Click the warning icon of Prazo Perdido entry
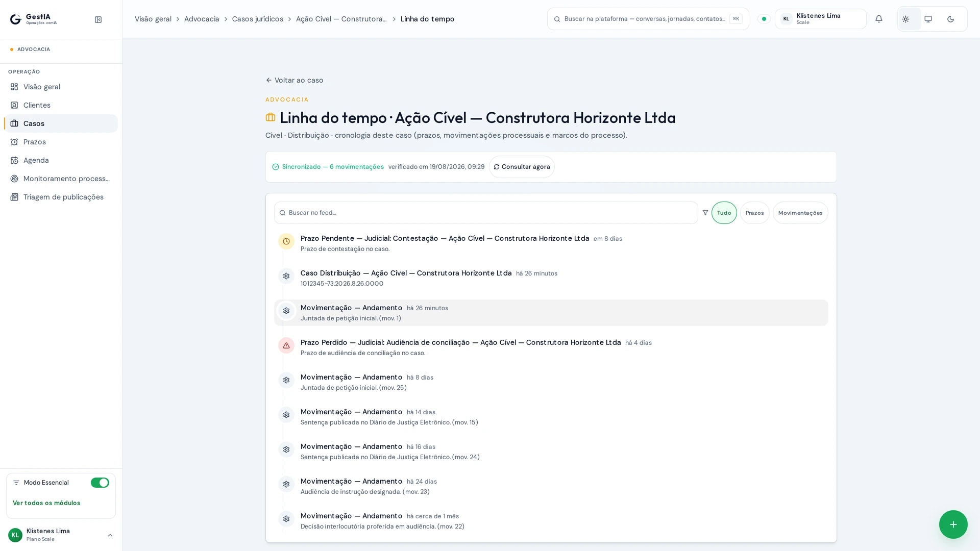 286,345
